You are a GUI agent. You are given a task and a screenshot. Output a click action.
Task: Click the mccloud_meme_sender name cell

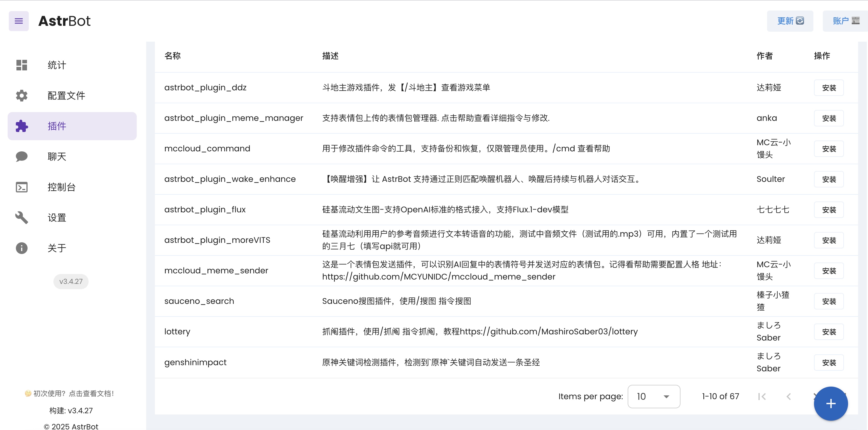tap(216, 270)
